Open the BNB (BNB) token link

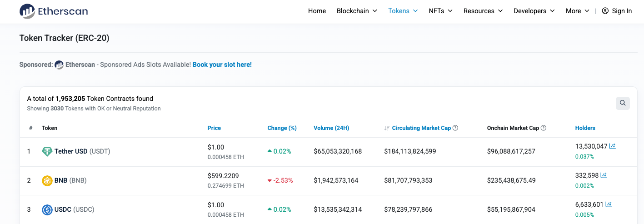pos(70,180)
